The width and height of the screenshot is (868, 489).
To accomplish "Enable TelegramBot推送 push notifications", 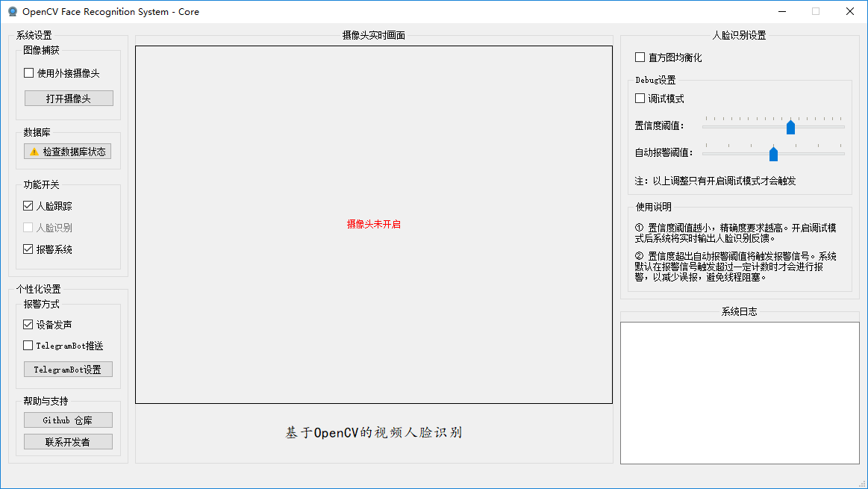I will point(28,345).
